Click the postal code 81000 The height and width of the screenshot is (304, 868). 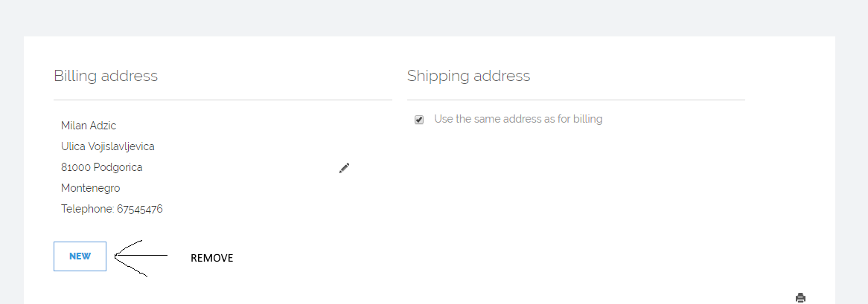click(76, 167)
